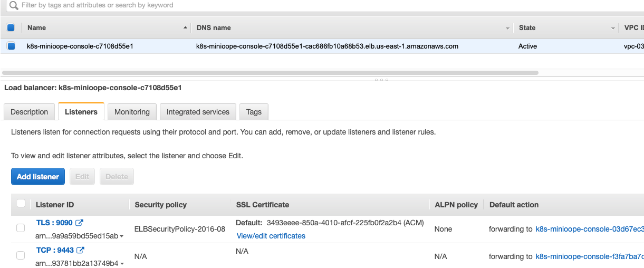
Task: Expand the ARN dropdown under TCP : 9443
Action: tap(122, 263)
